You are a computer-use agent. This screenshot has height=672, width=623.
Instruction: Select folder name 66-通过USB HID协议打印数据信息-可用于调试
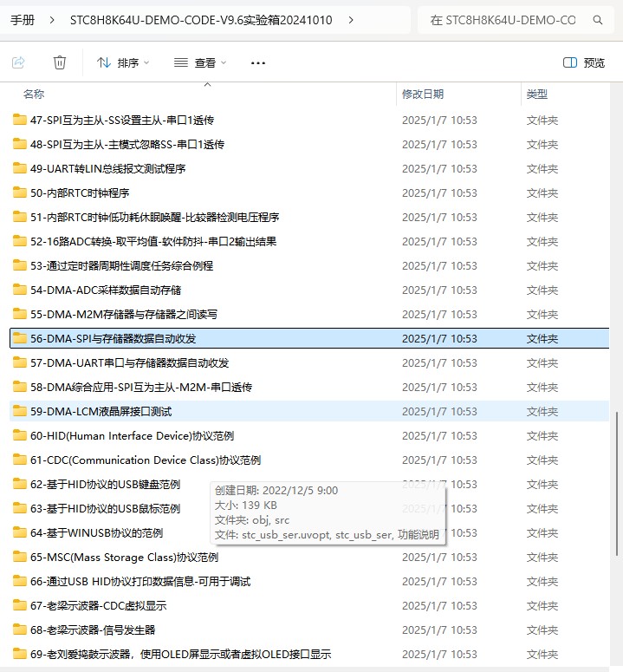tap(140, 582)
